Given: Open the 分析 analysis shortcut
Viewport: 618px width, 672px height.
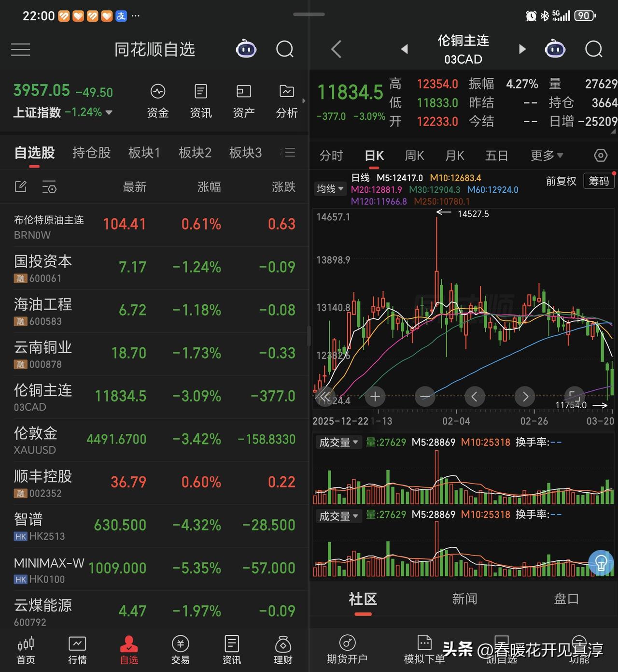Looking at the screenshot, I should (x=287, y=101).
